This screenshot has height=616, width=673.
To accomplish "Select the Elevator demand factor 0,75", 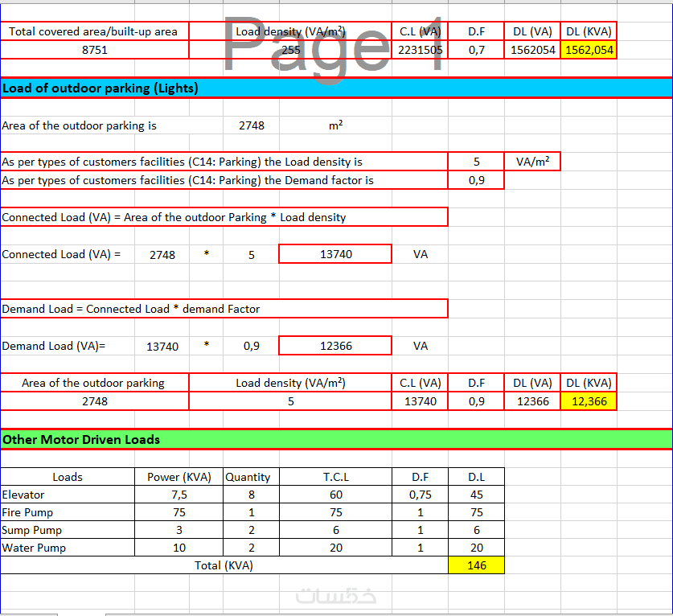I will click(420, 495).
